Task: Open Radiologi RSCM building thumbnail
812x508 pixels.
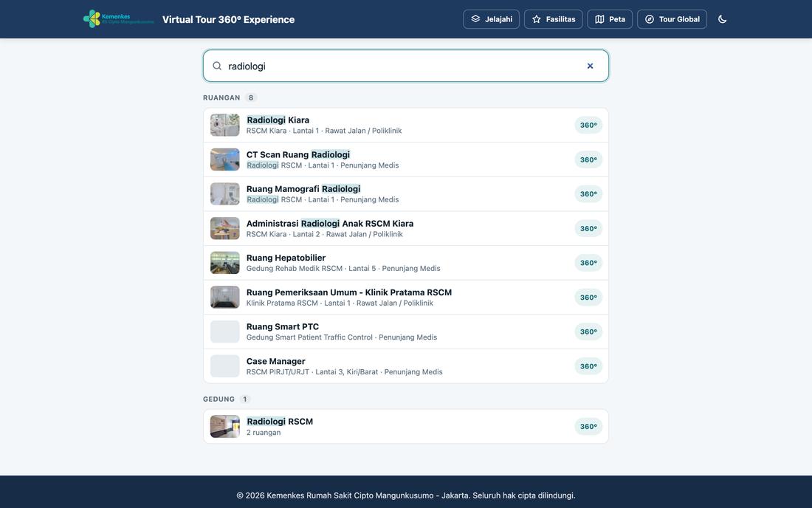Action: click(x=224, y=426)
